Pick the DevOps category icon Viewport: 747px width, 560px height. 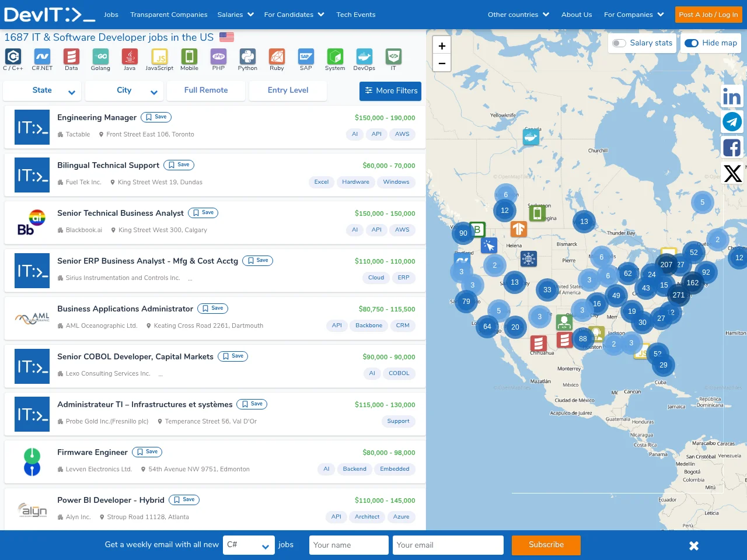click(364, 56)
